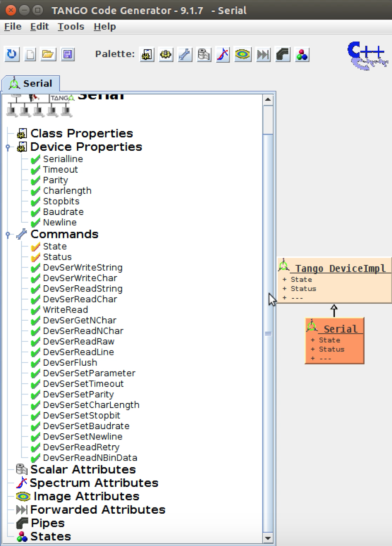Viewport: 392px width, 546px height.
Task: Click the Pipes tree icon
Action: click(22, 523)
